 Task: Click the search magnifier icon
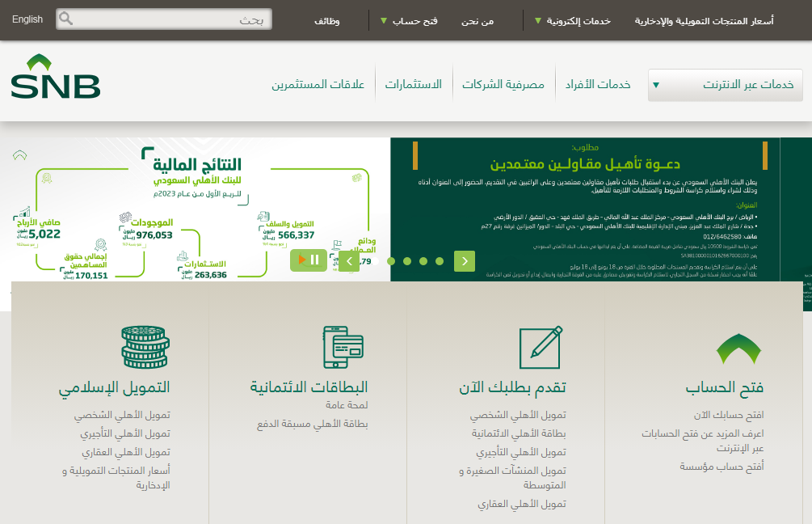[65, 19]
